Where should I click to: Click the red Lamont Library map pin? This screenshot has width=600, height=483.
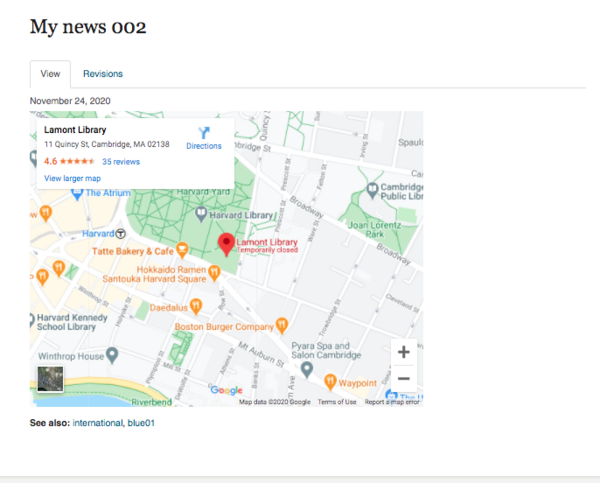pos(226,244)
